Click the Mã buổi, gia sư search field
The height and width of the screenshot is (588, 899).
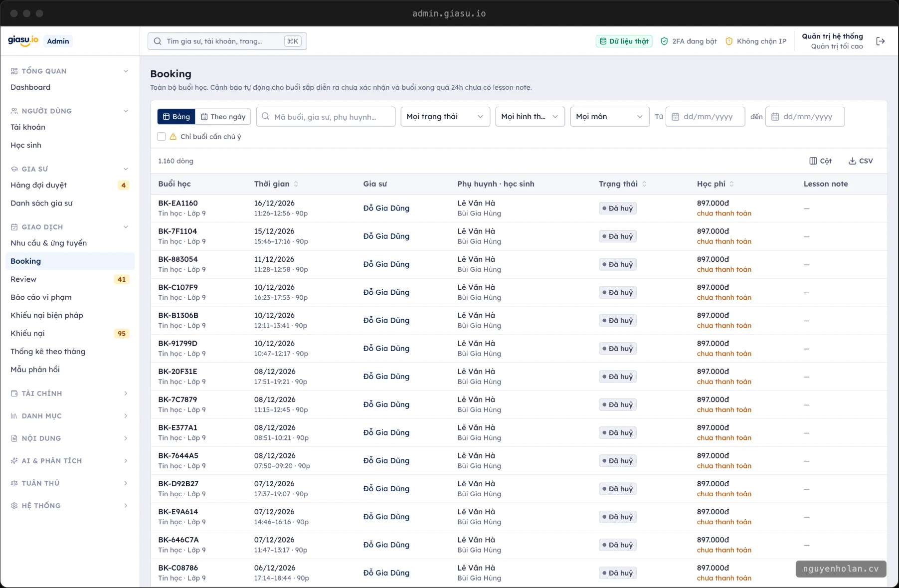coord(326,117)
